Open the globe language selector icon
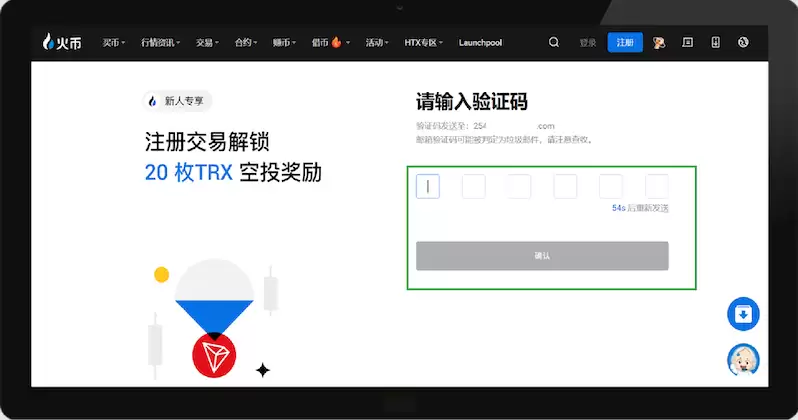This screenshot has height=420, width=798. click(743, 43)
